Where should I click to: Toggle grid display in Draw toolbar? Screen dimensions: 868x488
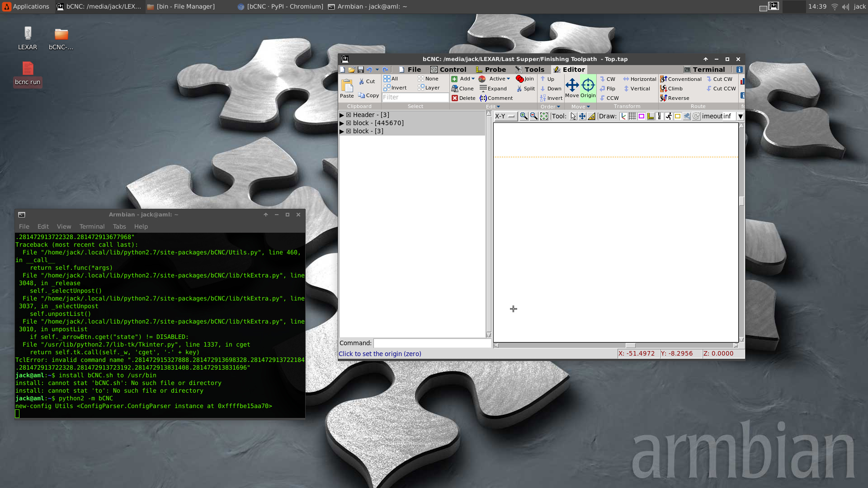(x=632, y=116)
